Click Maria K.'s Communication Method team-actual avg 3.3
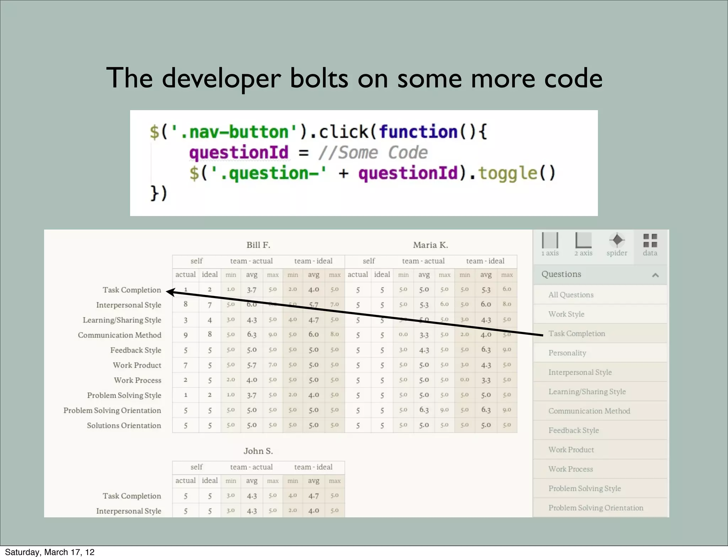 click(424, 335)
